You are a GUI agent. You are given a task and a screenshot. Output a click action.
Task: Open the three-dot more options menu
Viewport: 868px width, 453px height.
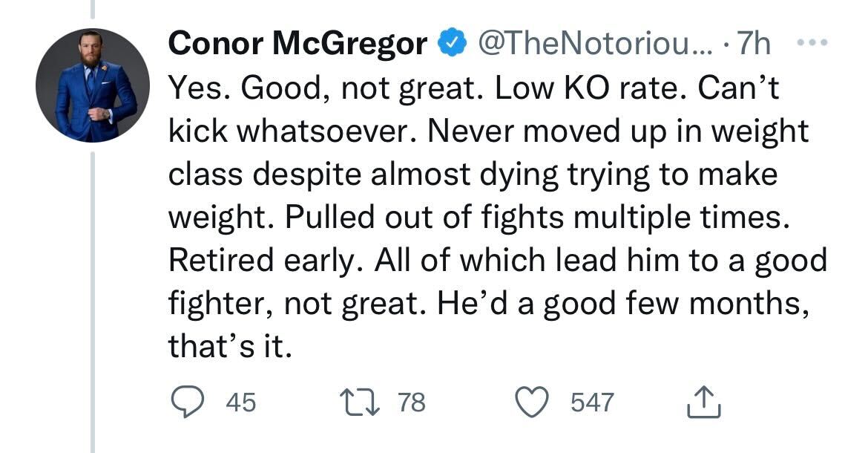coord(812,42)
